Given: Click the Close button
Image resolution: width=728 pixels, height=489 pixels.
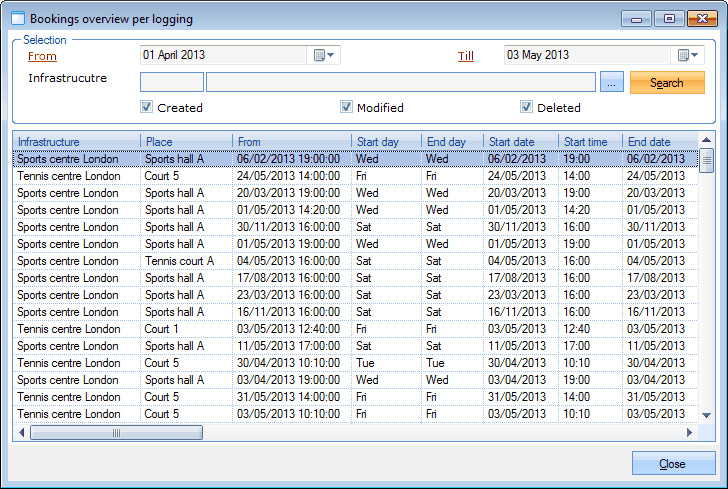Looking at the screenshot, I should [673, 464].
